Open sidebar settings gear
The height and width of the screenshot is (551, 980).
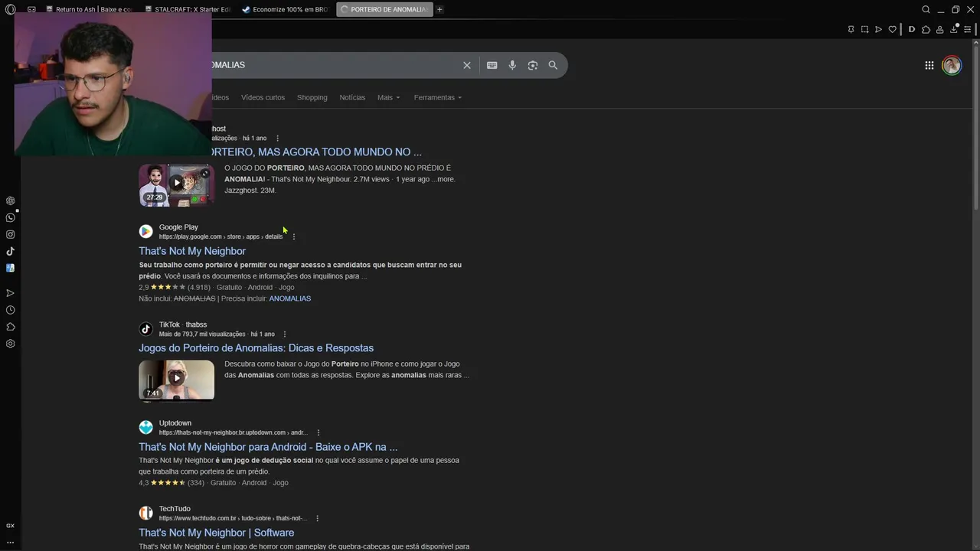10,344
